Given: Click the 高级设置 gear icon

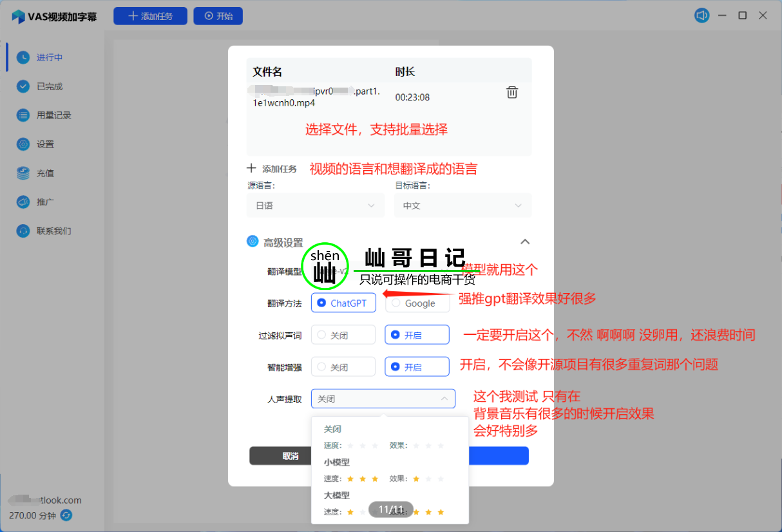Looking at the screenshot, I should [x=253, y=242].
